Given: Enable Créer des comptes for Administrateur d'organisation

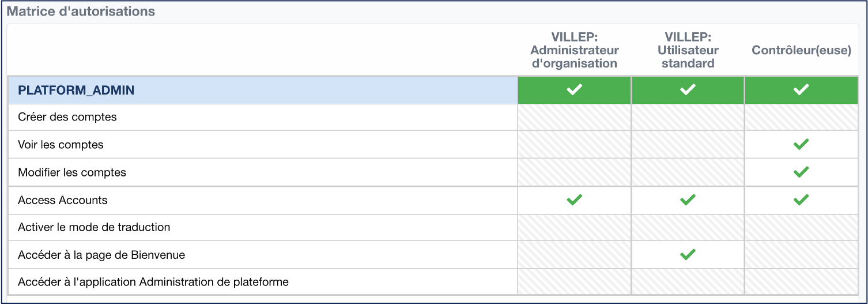Looking at the screenshot, I should (x=574, y=117).
